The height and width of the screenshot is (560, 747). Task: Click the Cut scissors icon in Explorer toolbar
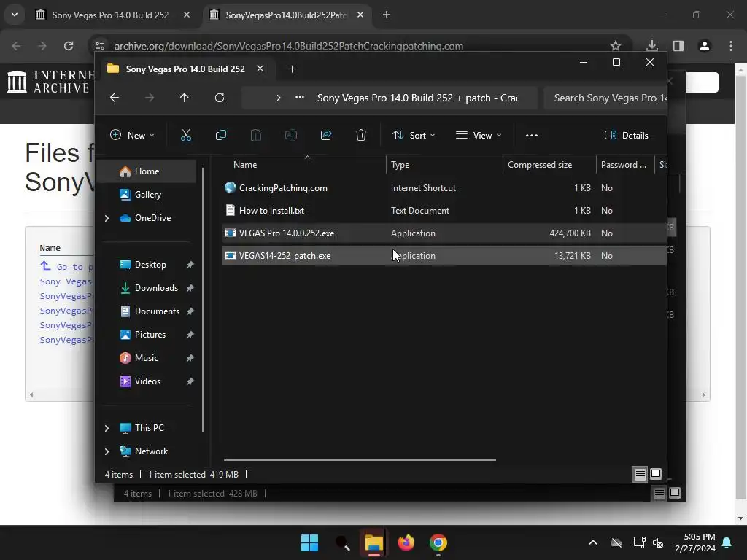click(186, 135)
